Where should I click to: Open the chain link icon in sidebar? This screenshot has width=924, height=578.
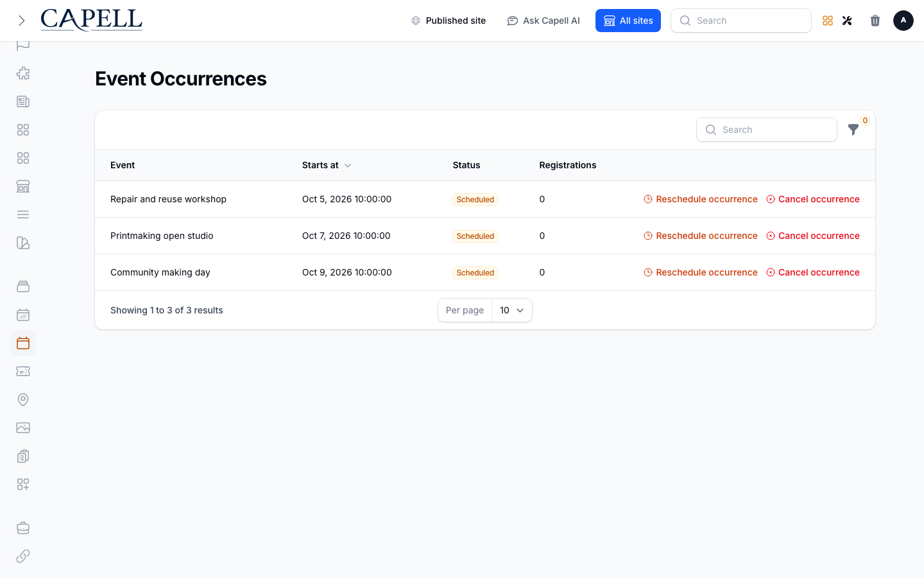tap(23, 556)
